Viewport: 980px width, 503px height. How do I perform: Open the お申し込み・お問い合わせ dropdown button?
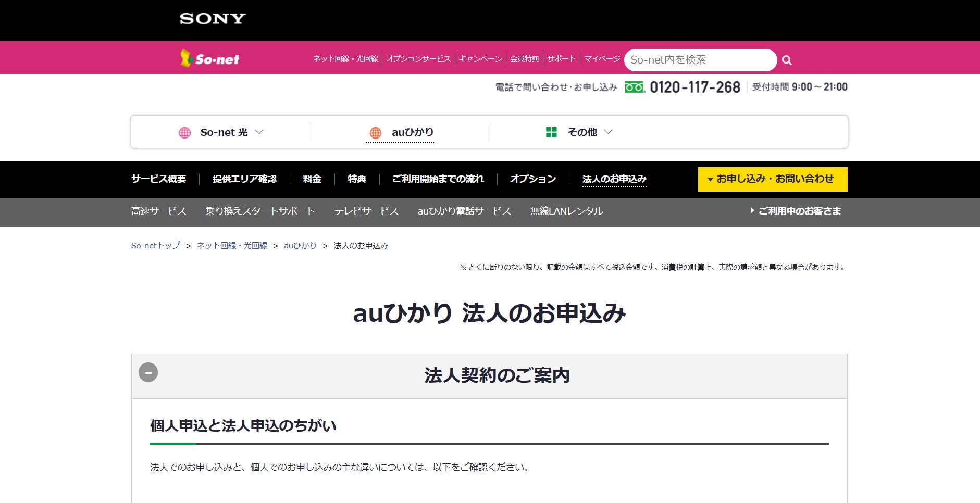pyautogui.click(x=773, y=179)
